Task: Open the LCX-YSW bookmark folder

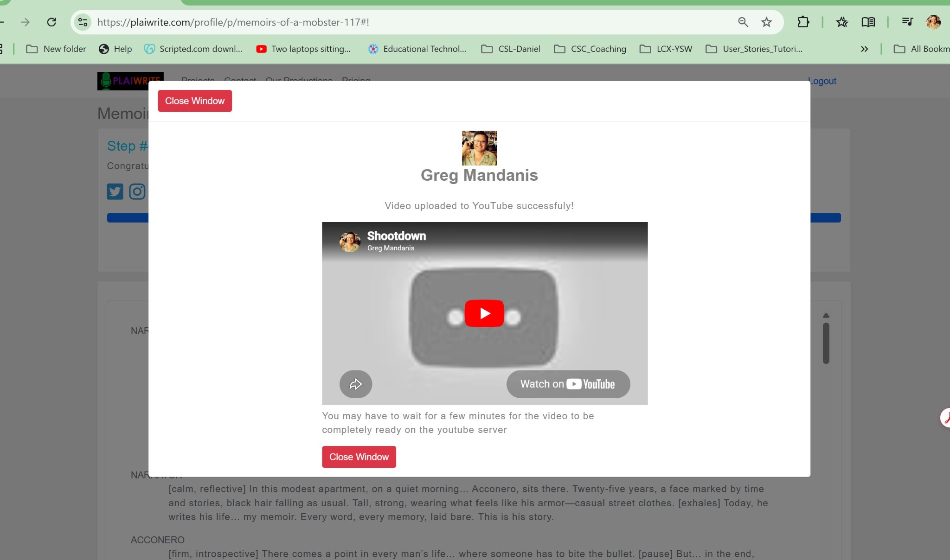Action: pos(666,49)
